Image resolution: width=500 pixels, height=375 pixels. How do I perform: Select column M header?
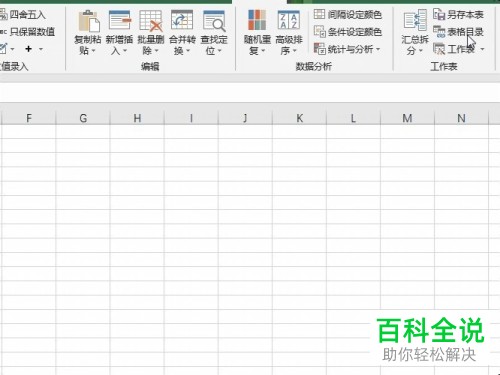[x=407, y=118]
